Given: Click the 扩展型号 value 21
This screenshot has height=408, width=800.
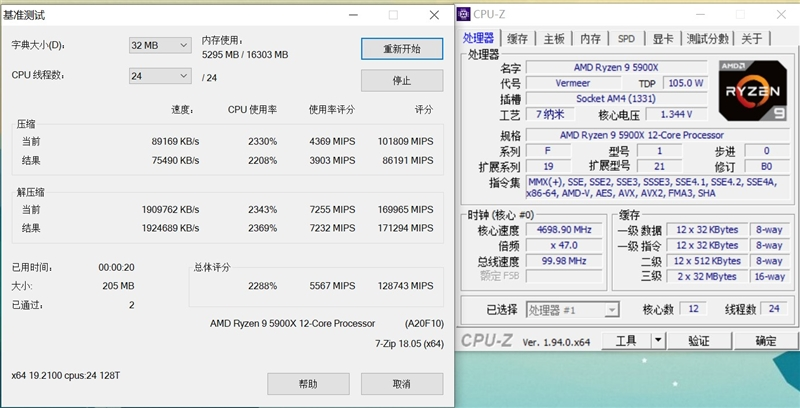Looking at the screenshot, I should (x=659, y=166).
